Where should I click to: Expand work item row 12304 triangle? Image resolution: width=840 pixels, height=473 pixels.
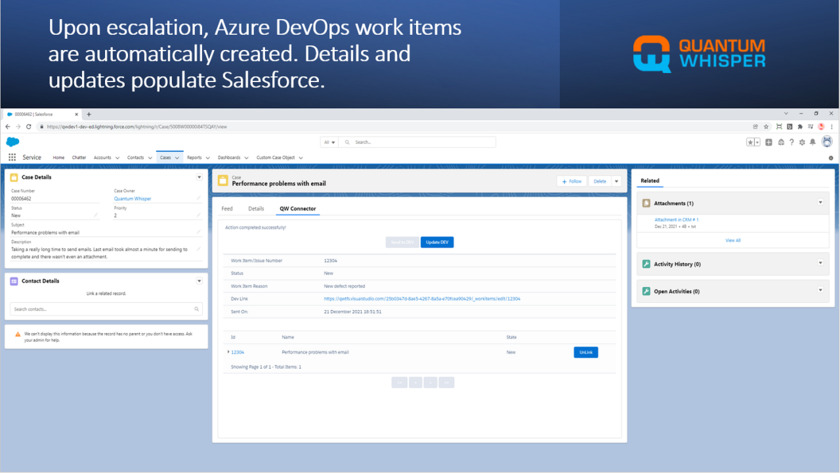coord(228,352)
